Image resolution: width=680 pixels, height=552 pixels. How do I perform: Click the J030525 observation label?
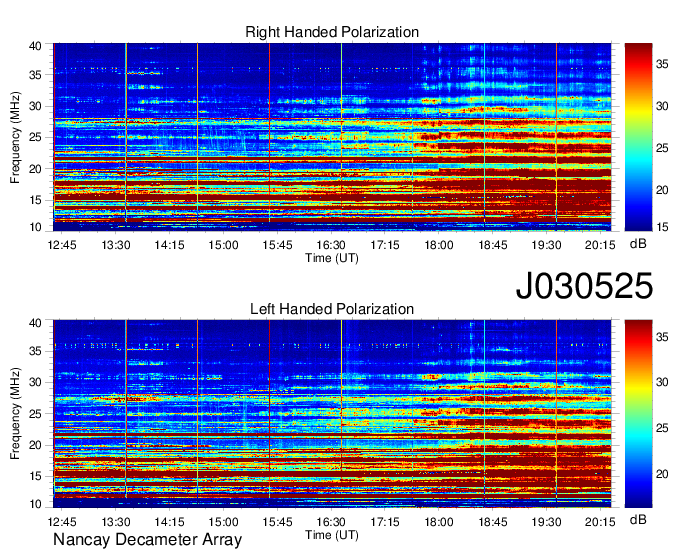[x=584, y=286]
